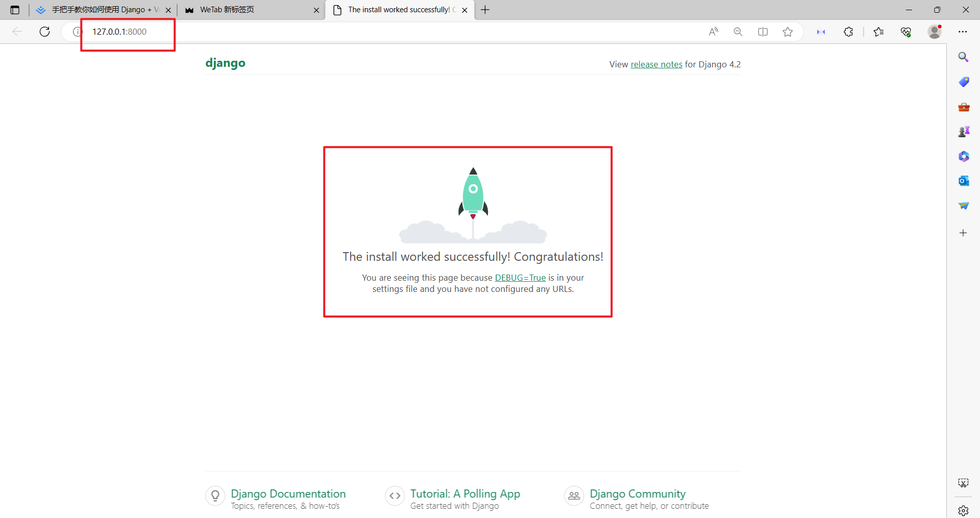The height and width of the screenshot is (518, 980).
Task: Refresh the current page
Action: click(45, 32)
